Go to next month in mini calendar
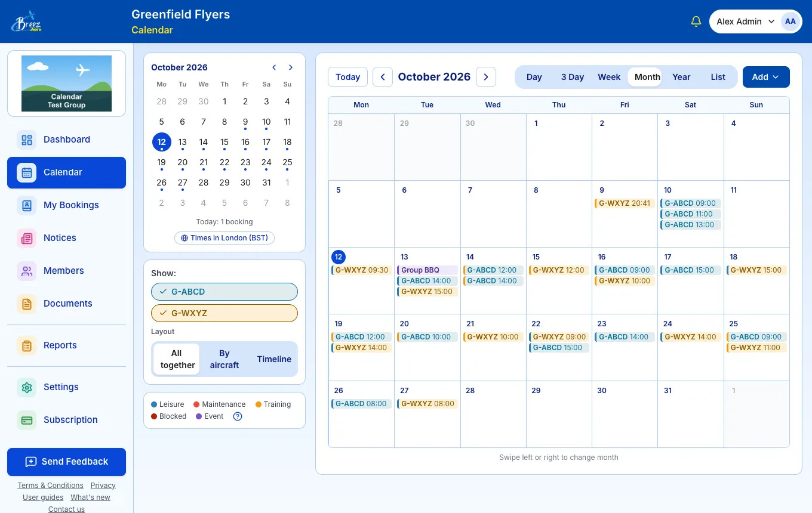The image size is (812, 513). click(291, 67)
